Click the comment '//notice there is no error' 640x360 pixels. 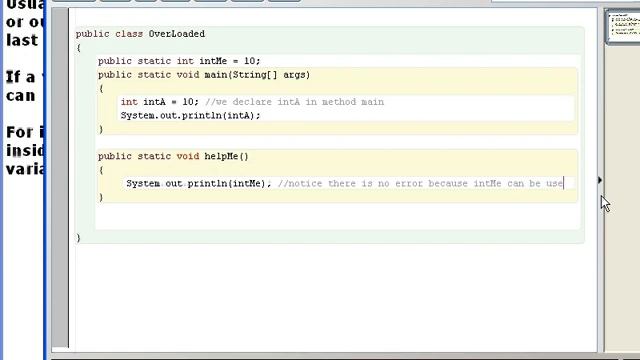351,184
